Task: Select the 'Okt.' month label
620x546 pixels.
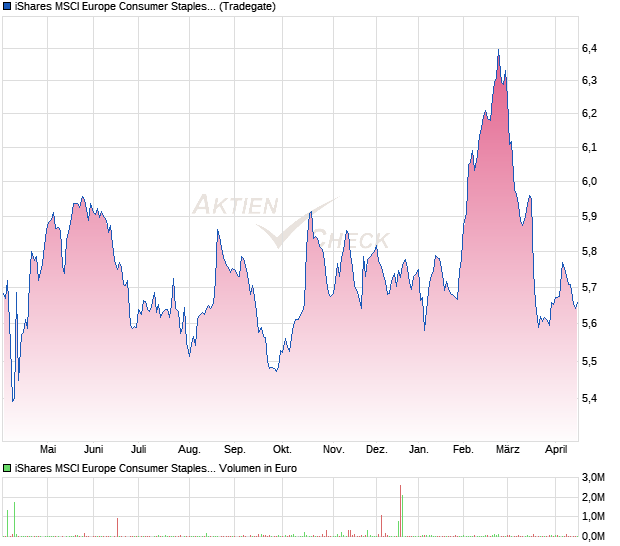Action: click(282, 449)
